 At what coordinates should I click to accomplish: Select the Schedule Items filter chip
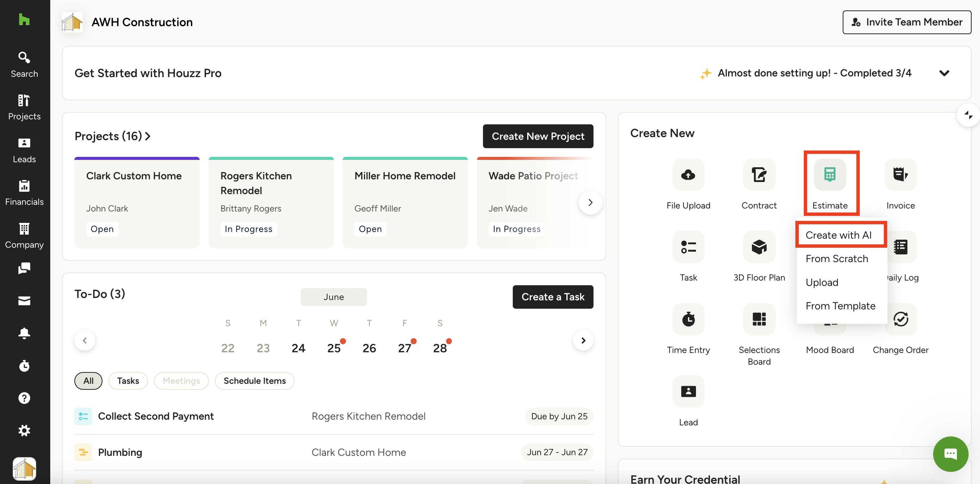pos(255,381)
